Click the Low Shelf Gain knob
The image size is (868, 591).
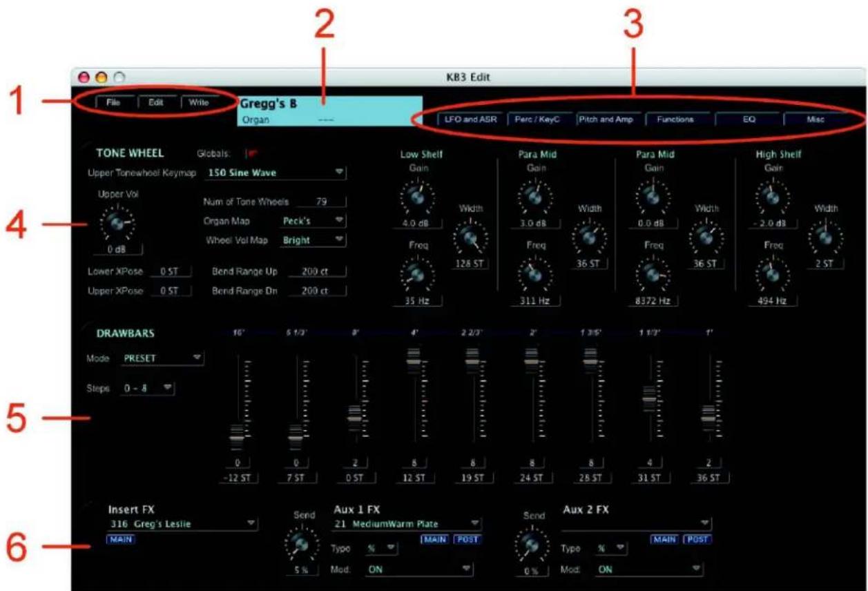(417, 197)
